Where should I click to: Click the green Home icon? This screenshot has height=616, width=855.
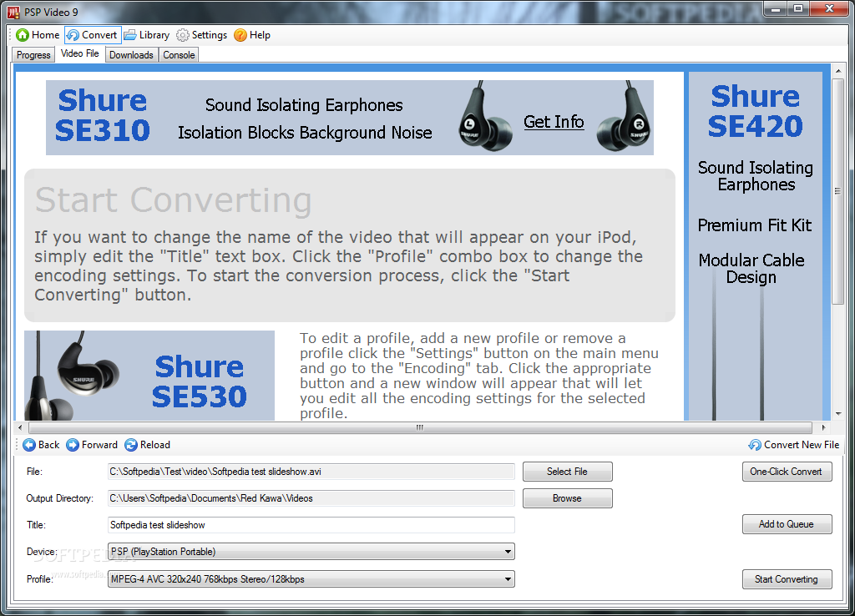(x=23, y=35)
